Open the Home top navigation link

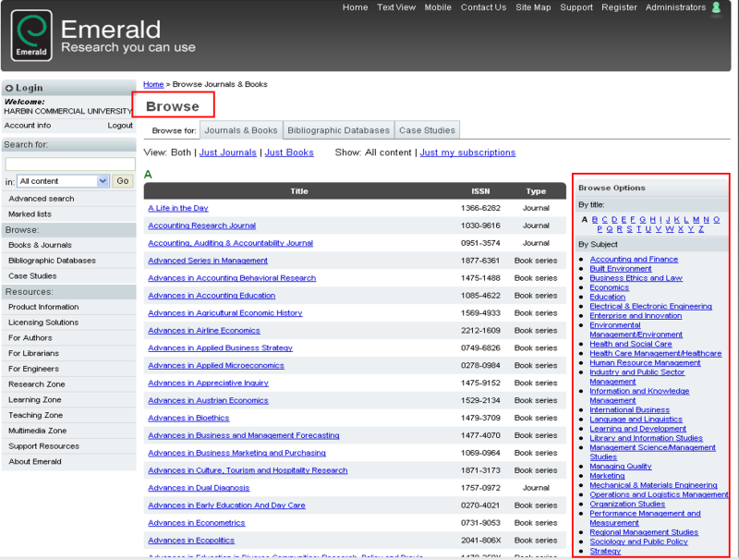[355, 7]
